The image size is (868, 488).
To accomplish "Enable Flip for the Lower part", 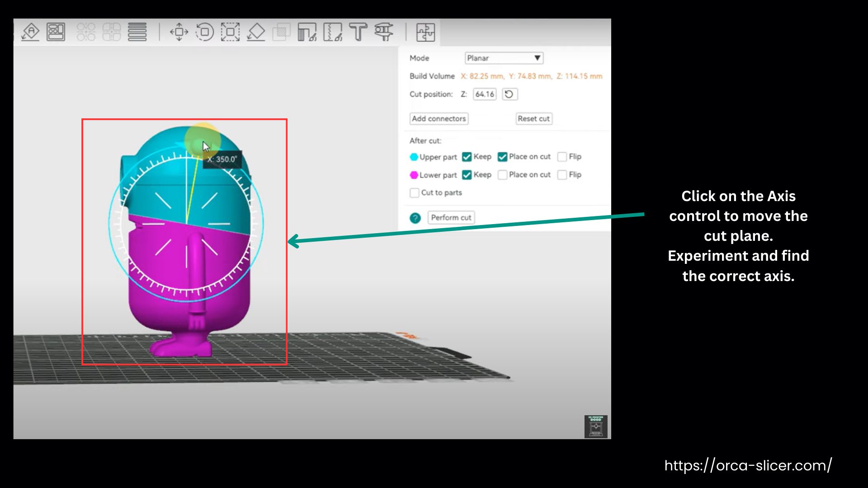I will click(562, 175).
